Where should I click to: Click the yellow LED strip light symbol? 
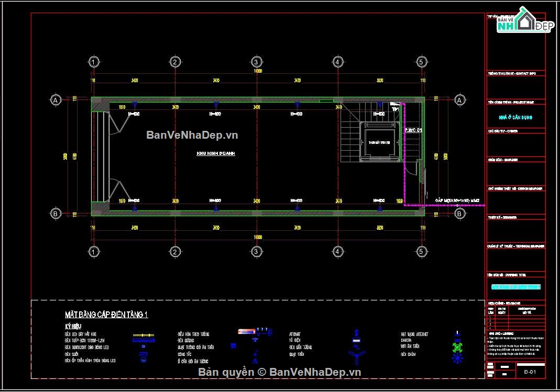point(143,335)
